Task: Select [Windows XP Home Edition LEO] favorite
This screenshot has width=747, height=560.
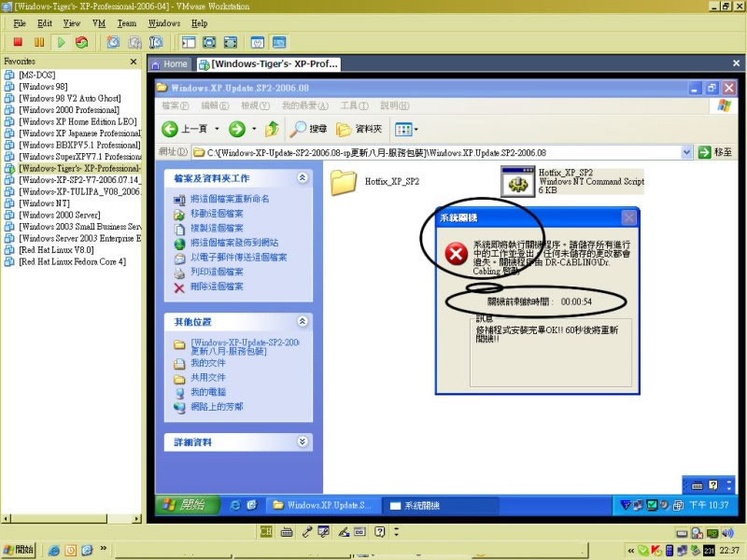Action: tap(78, 121)
